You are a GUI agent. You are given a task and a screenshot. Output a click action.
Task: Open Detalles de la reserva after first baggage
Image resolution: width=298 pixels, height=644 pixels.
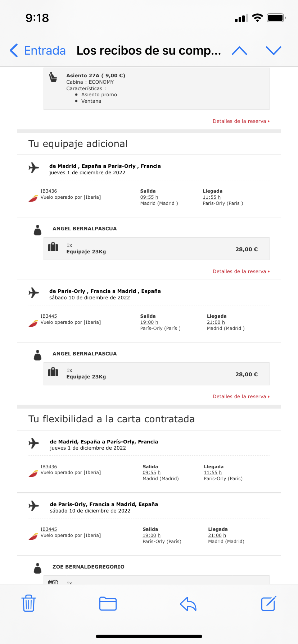(241, 272)
